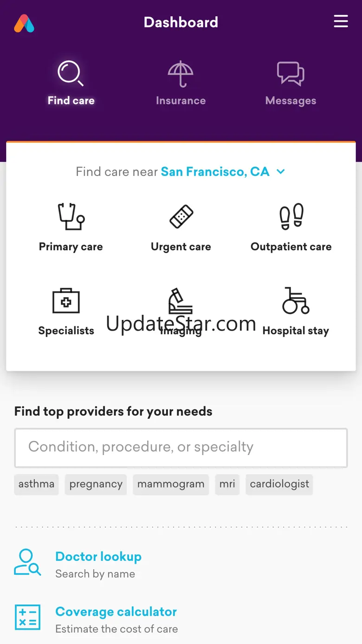Click the app logo icon
Viewport: 362px width, 644px height.
(x=24, y=23)
